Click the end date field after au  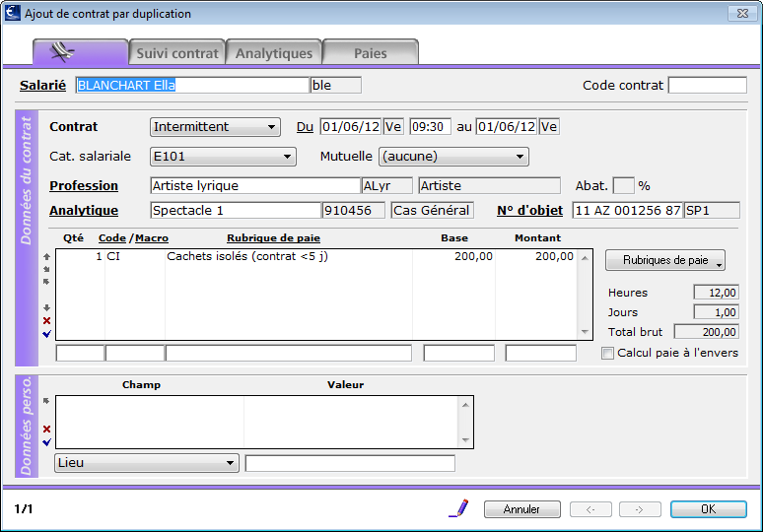507,127
